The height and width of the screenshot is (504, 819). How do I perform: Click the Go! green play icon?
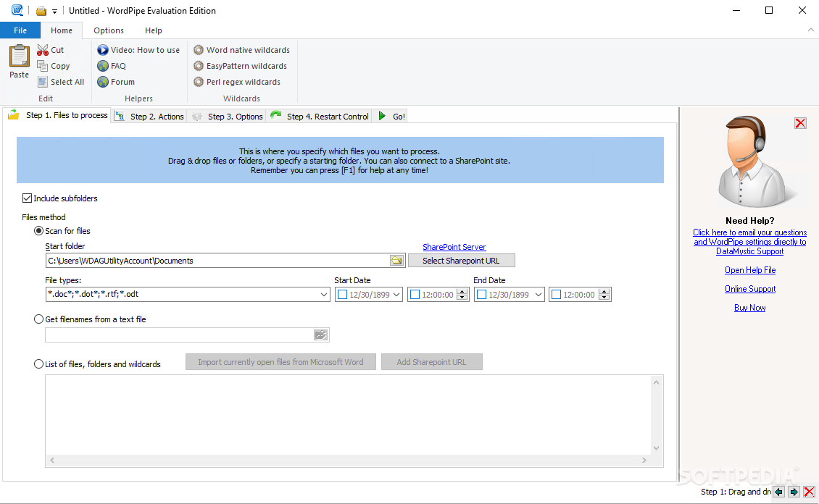click(x=382, y=116)
